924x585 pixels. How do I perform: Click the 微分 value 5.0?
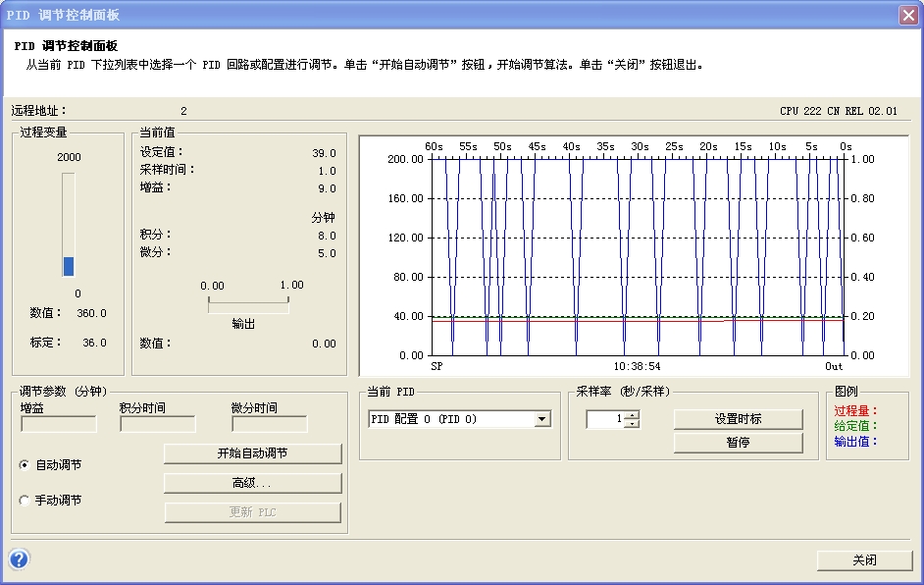click(x=327, y=253)
